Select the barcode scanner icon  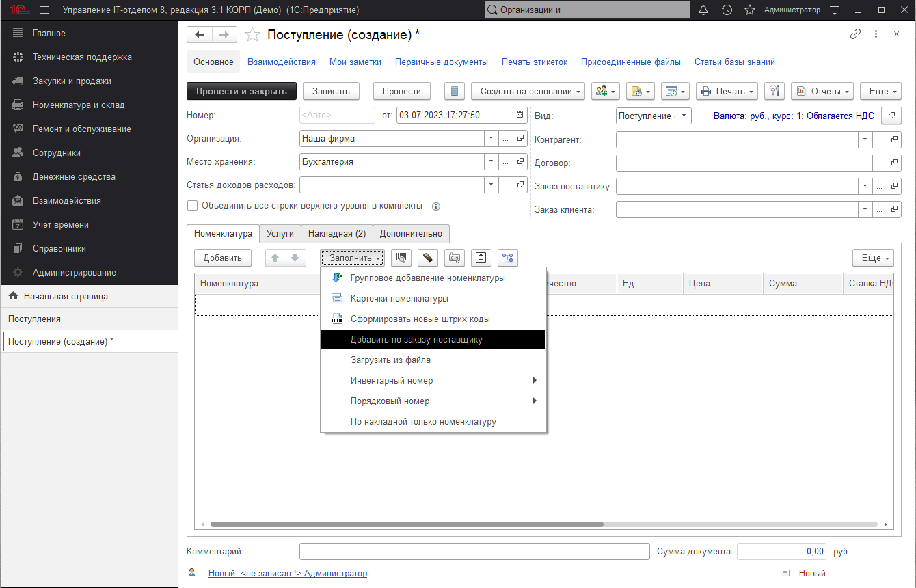[x=427, y=258]
